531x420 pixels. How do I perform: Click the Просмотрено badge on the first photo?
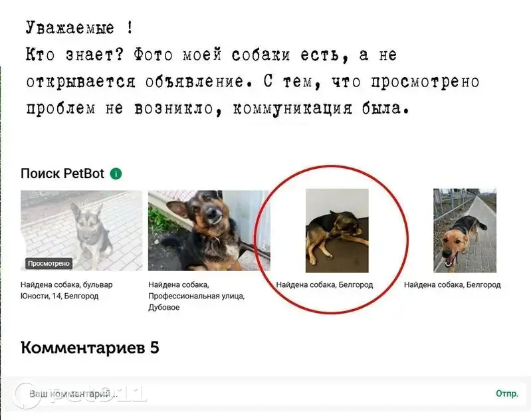(49, 264)
